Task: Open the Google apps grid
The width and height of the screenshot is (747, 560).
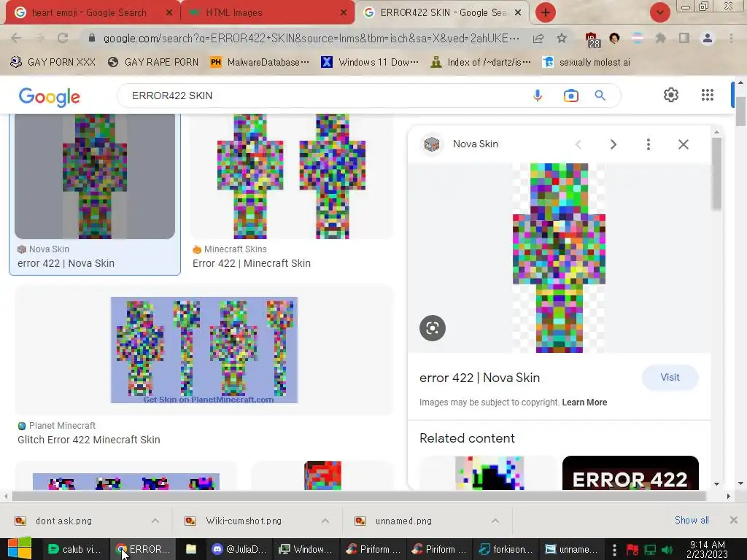Action: pyautogui.click(x=708, y=95)
